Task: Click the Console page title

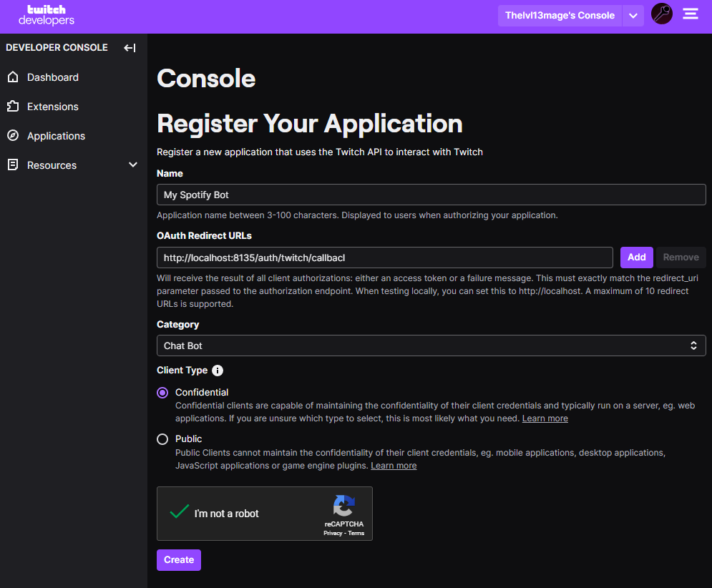Action: pyautogui.click(x=206, y=78)
